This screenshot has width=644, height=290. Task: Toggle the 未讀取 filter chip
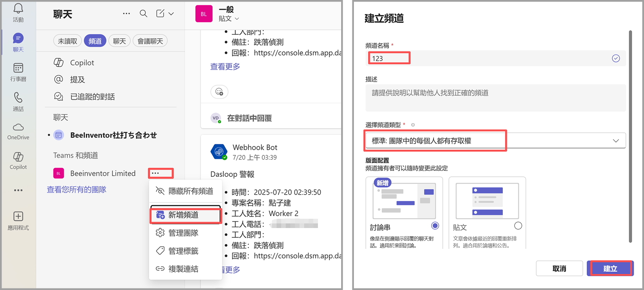click(x=67, y=41)
